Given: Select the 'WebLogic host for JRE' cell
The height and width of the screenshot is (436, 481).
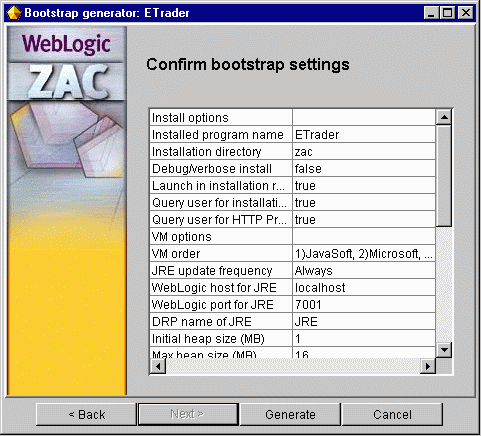Looking at the screenshot, I should click(x=221, y=287).
